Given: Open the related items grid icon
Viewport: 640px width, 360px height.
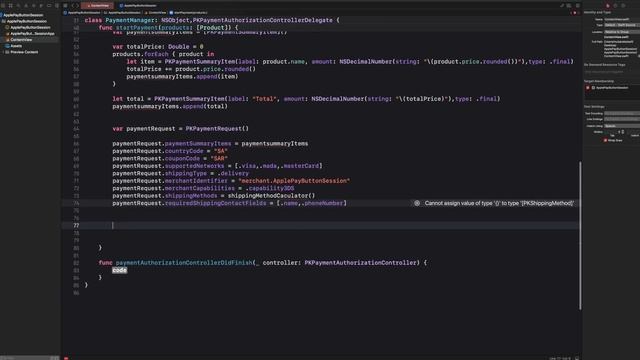Looking at the screenshot, I should pyautogui.click(x=65, y=6).
